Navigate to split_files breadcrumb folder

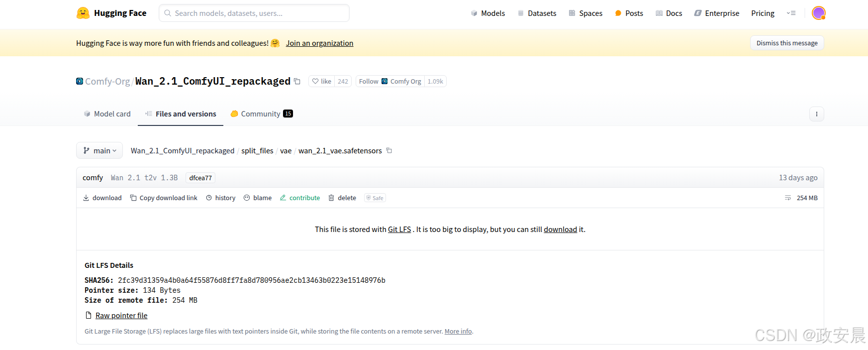click(x=257, y=150)
